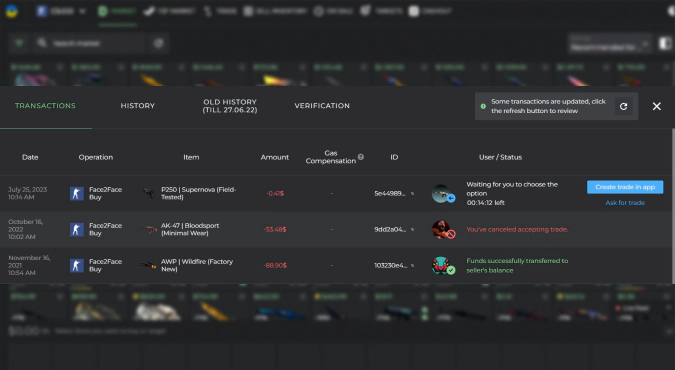Image resolution: width=675 pixels, height=370 pixels.
Task: Click the ID column header
Action: [394, 157]
